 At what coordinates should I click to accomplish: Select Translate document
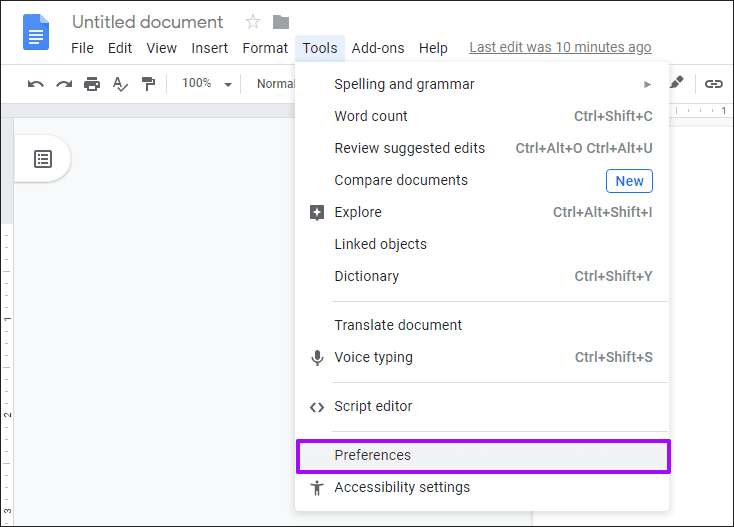(x=482, y=325)
